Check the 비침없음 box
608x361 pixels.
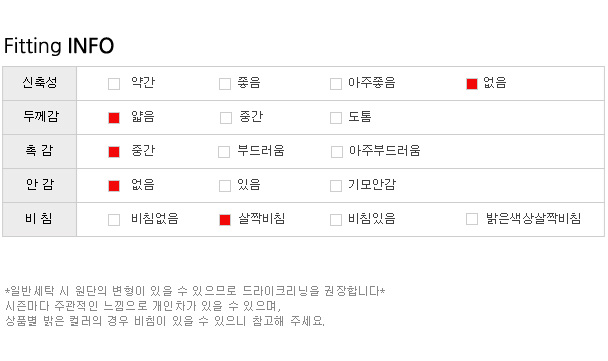point(114,220)
